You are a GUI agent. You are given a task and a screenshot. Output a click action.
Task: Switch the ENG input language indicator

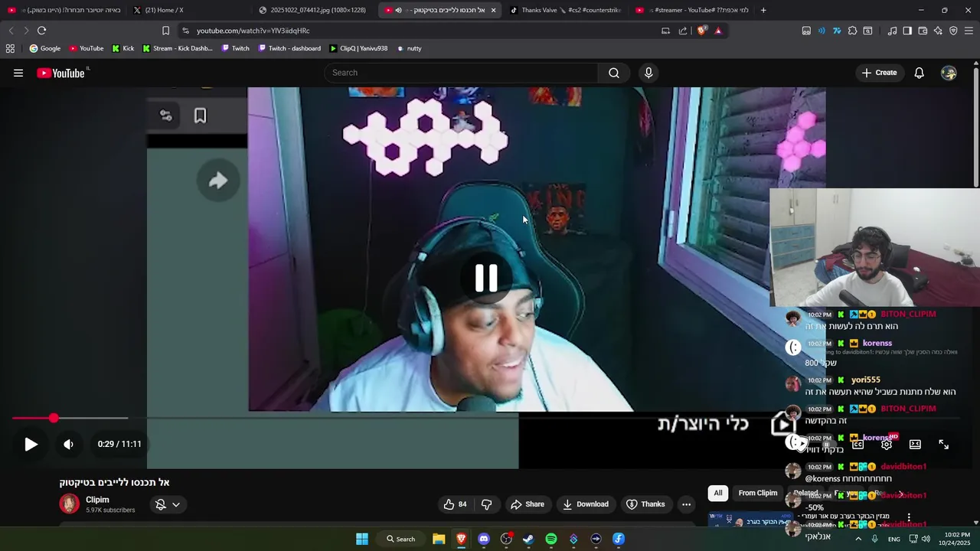(x=893, y=539)
